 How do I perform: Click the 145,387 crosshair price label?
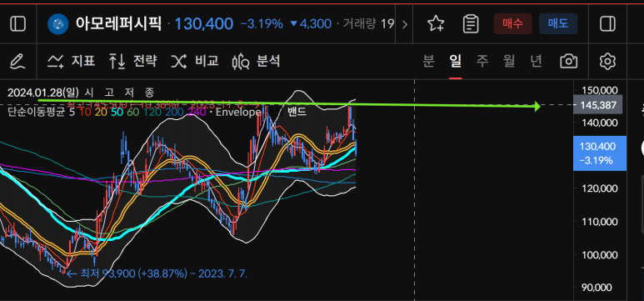[x=598, y=105]
